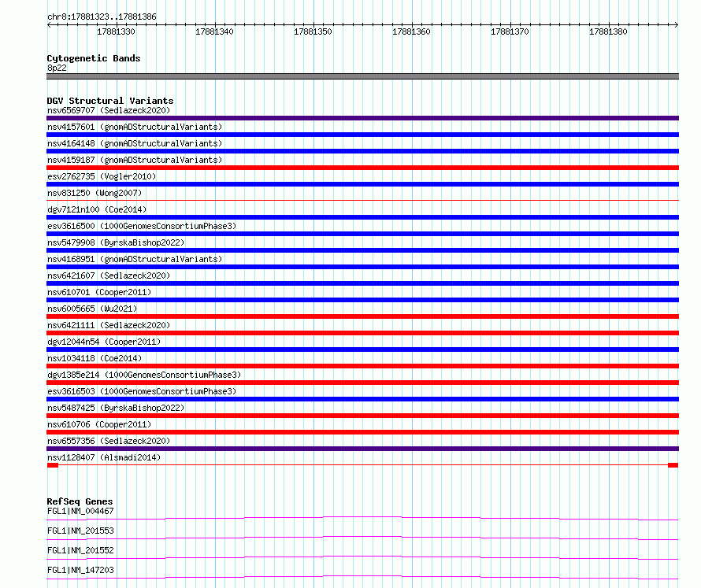Select the Cytogenetic Bands track title

(x=94, y=58)
